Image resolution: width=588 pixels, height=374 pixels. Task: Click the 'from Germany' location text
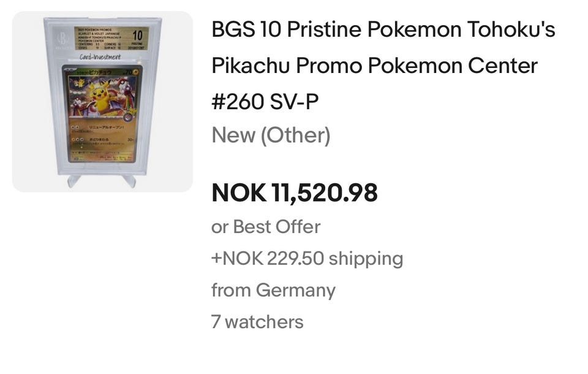(273, 290)
